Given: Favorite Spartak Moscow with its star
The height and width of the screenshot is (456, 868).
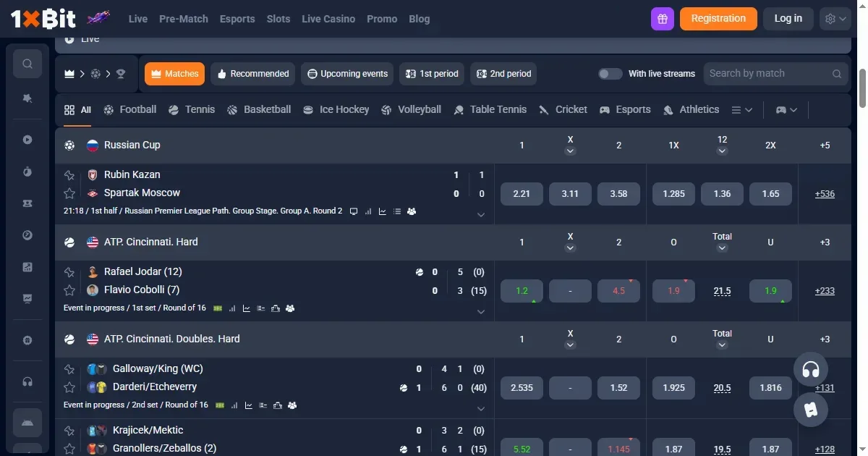Looking at the screenshot, I should click(69, 193).
